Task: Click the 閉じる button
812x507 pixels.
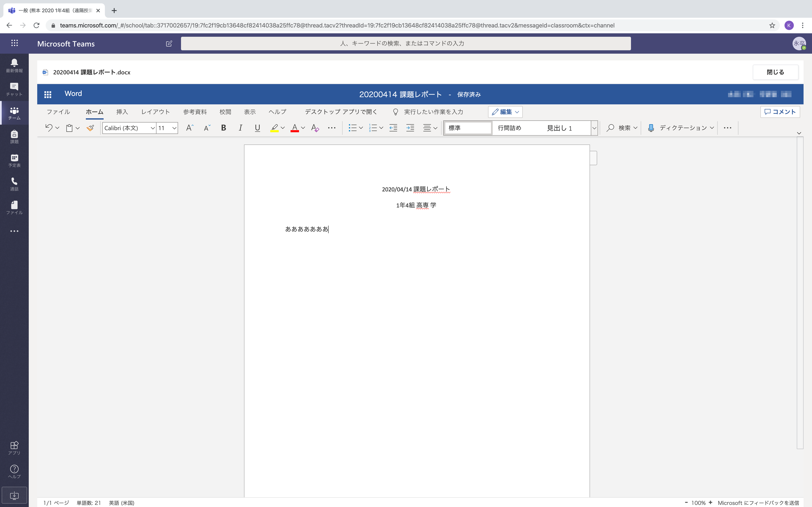Action: [775, 72]
